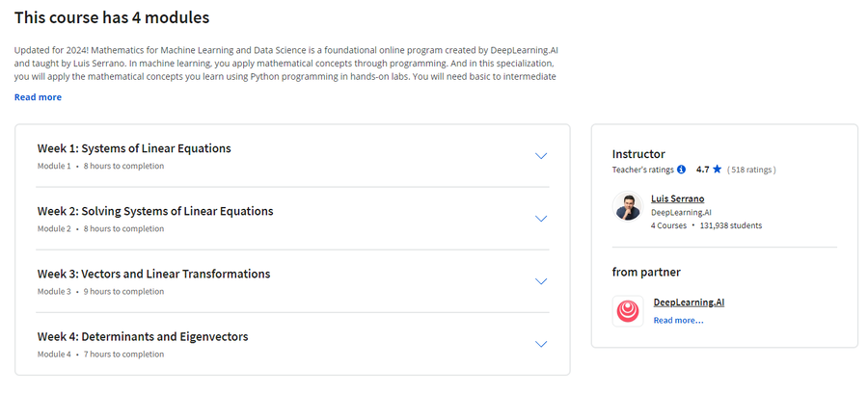Expand Week 4 module chevron
Viewport: 868px width, 394px height.
click(x=541, y=344)
